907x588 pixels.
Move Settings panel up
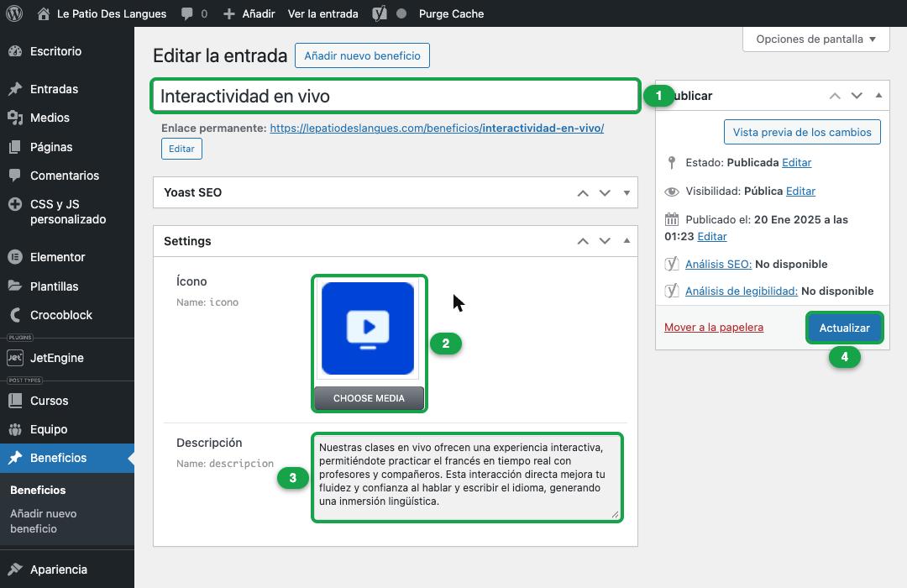[583, 241]
